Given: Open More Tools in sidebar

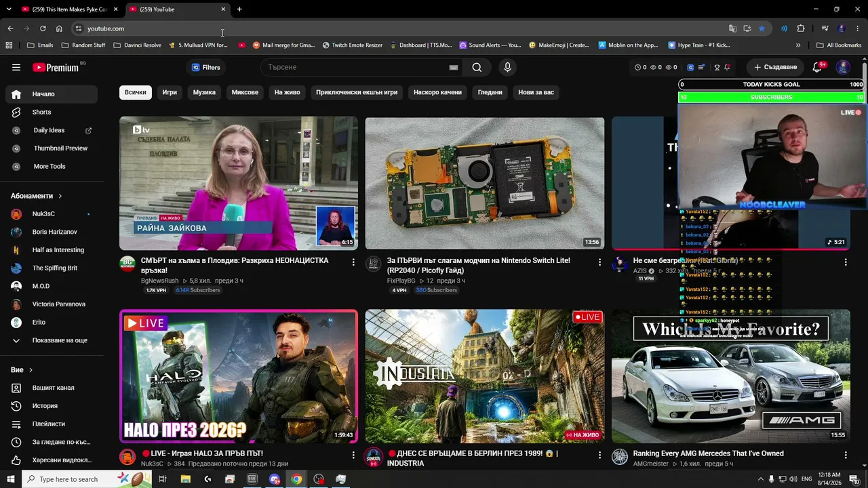Looking at the screenshot, I should tap(52, 166).
